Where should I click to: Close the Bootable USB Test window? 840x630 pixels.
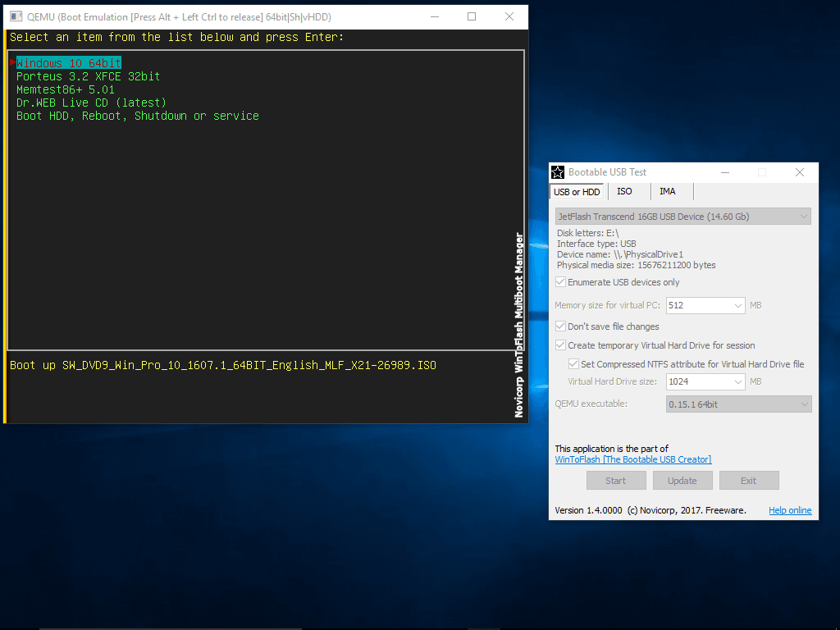[800, 172]
